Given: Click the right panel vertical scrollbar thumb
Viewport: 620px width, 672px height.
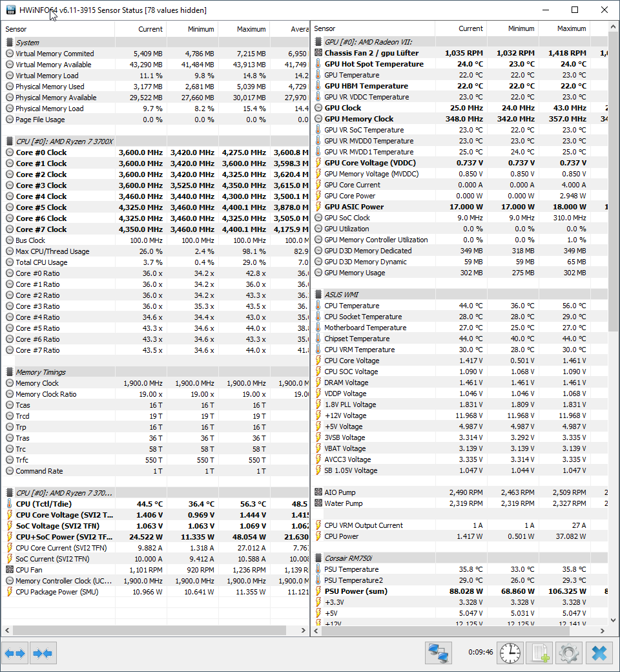Looking at the screenshot, I should click(x=613, y=182).
